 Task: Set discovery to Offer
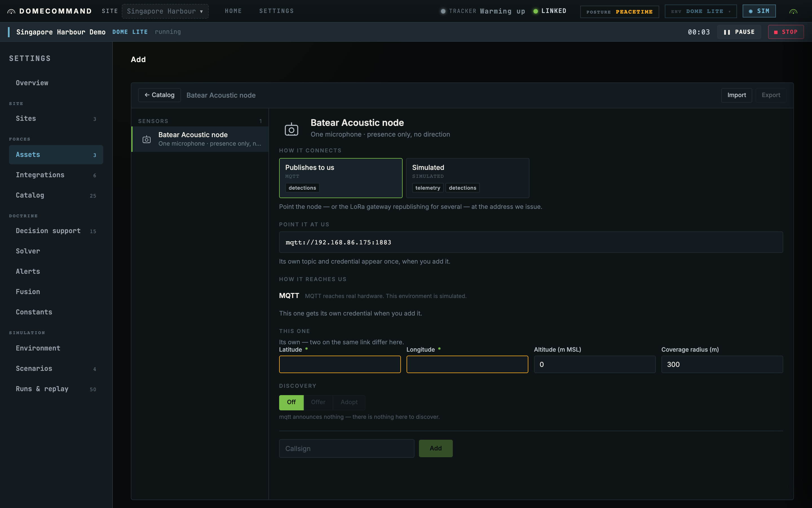pyautogui.click(x=318, y=402)
